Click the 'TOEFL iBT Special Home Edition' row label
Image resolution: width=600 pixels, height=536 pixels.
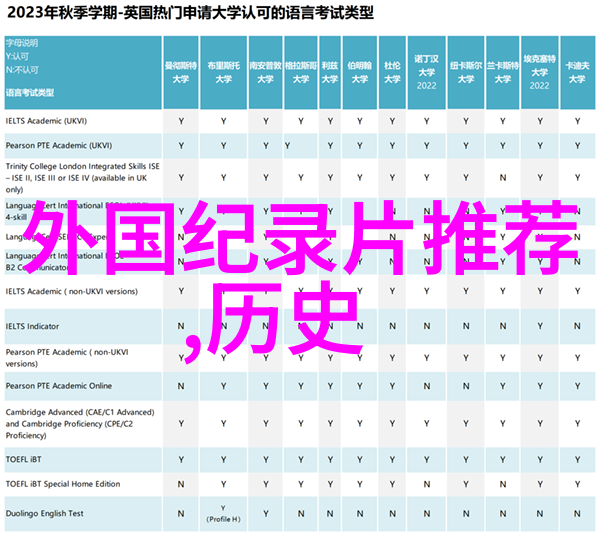63,484
